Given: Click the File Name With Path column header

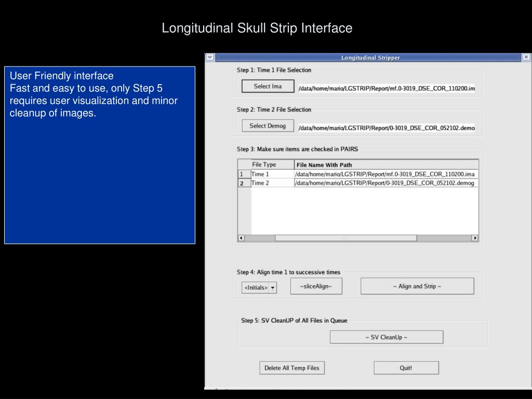Looking at the screenshot, I should click(x=387, y=165).
